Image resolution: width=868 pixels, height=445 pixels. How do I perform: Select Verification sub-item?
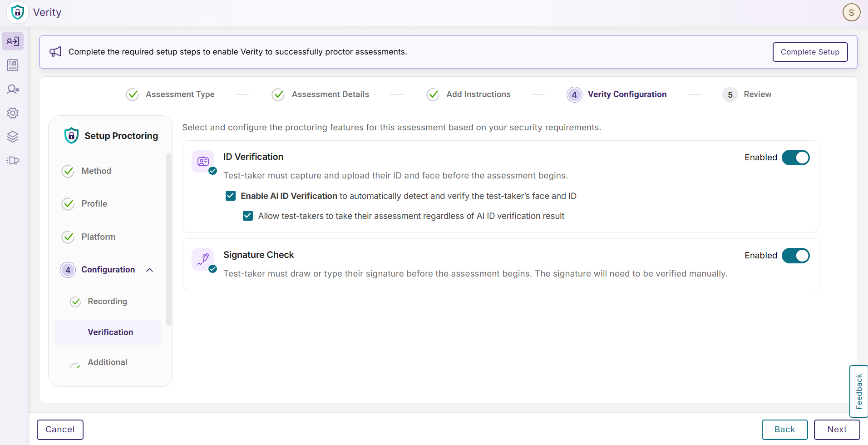(108, 332)
